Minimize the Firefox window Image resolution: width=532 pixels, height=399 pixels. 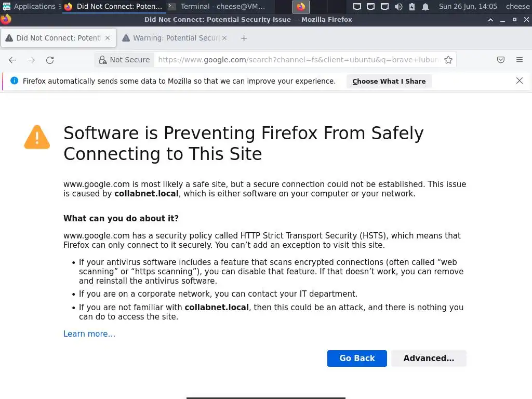click(502, 20)
